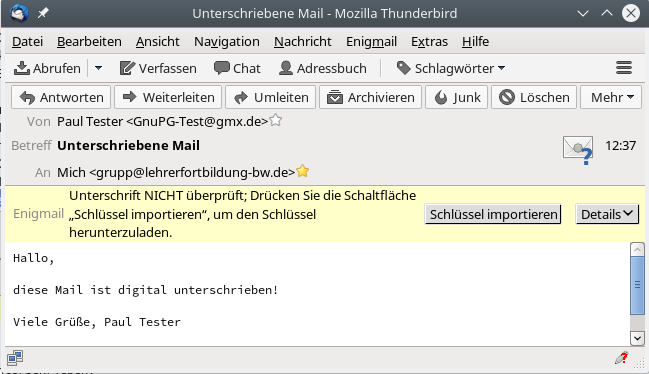The image size is (649, 374).
Task: Click sender Paul Tester <GnuPG-Test@gmx.de>
Action: 163,121
